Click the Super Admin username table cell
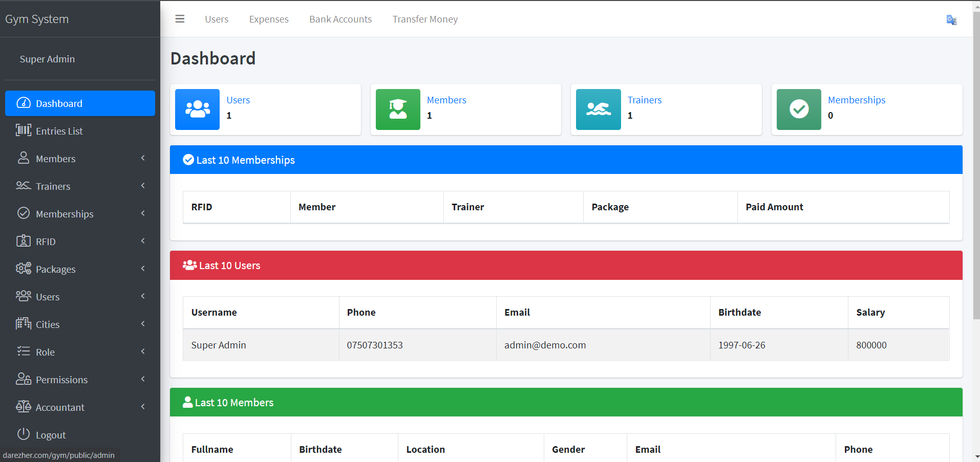 click(x=261, y=345)
